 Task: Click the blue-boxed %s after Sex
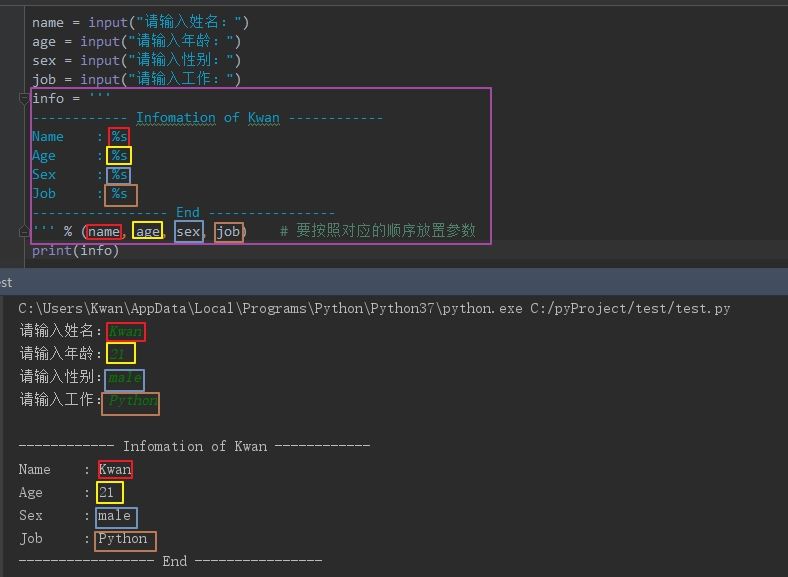[119, 175]
